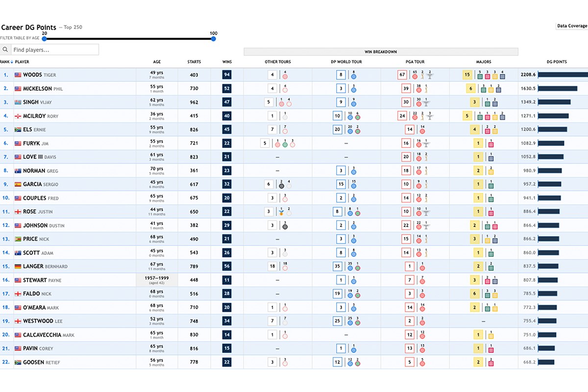588x392 pixels.
Task: Click the US flag icon beside WOODS
Action: pos(18,75)
